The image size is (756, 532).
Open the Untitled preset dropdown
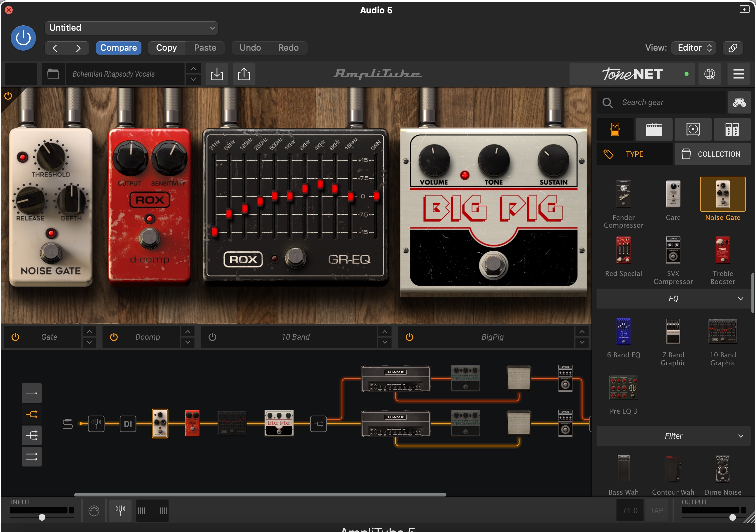coord(131,28)
